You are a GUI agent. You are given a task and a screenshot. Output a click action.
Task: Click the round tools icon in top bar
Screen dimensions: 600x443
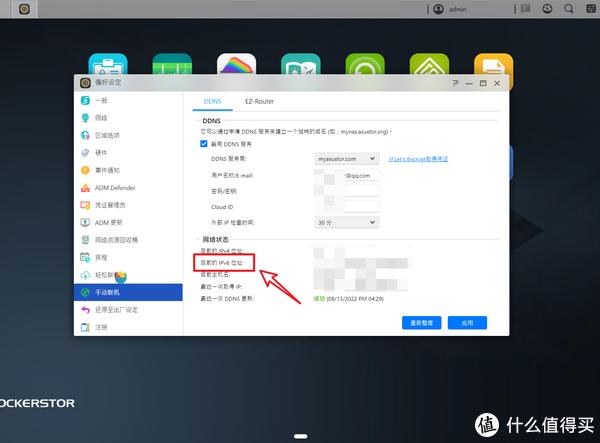(x=547, y=9)
